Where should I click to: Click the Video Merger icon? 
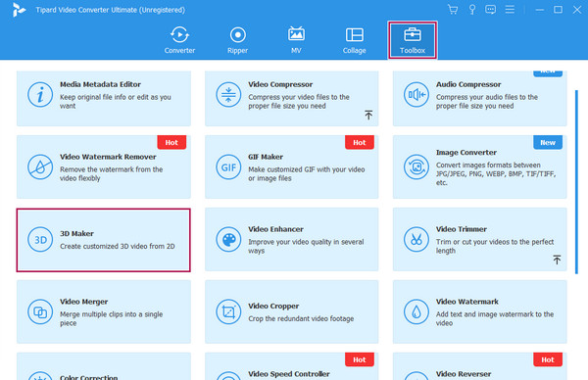tap(40, 311)
